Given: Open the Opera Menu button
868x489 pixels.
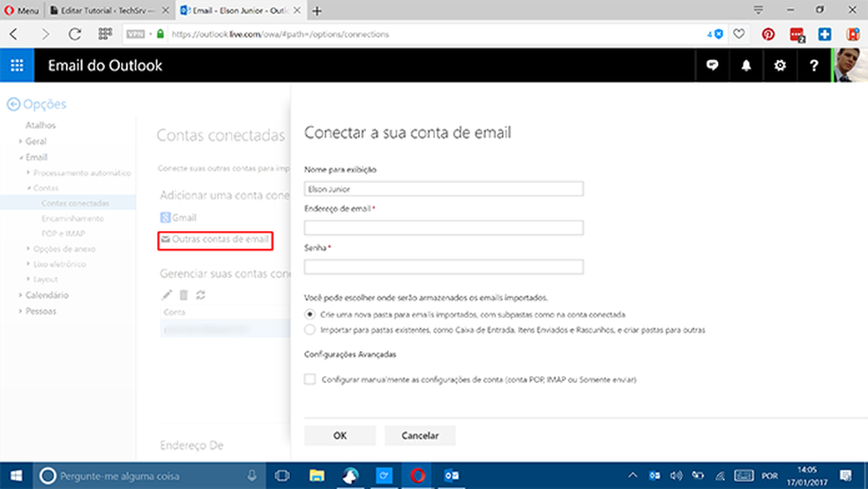Looking at the screenshot, I should pyautogui.click(x=21, y=11).
